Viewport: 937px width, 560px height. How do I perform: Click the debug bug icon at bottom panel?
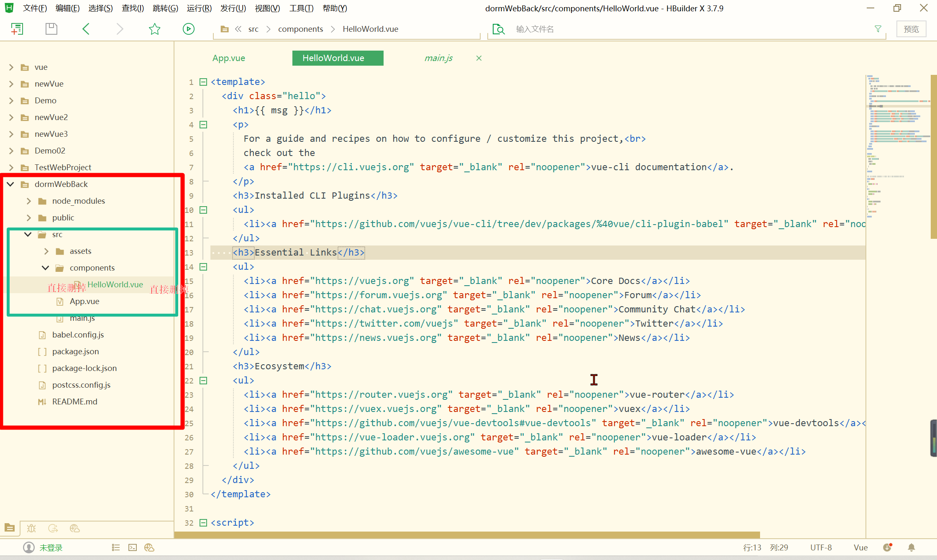pos(31,528)
